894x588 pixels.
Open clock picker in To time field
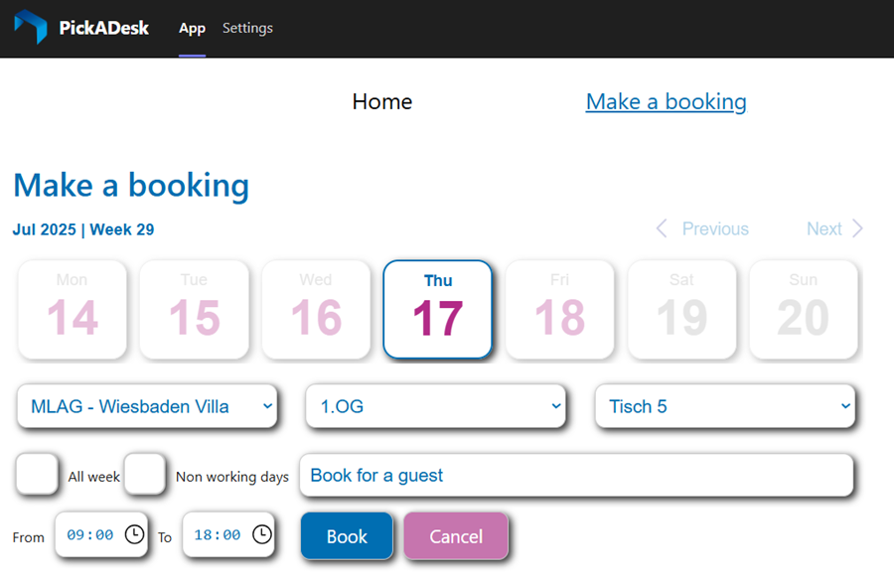(261, 534)
